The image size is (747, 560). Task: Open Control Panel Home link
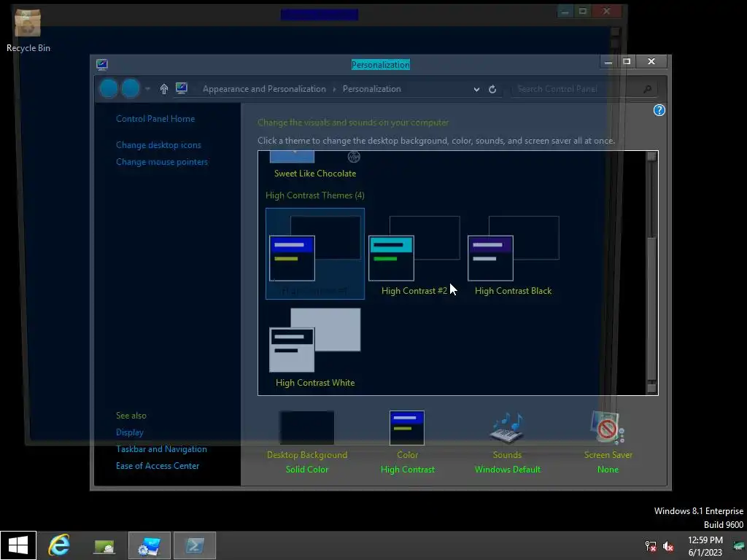pos(155,119)
